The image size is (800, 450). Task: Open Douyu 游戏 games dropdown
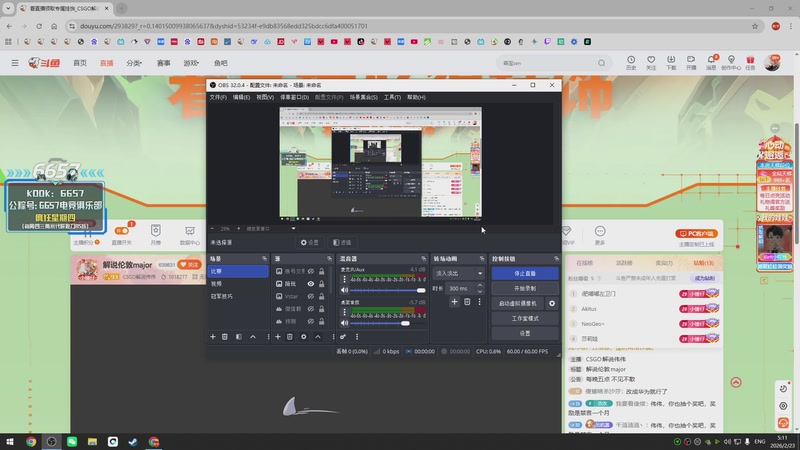point(191,63)
